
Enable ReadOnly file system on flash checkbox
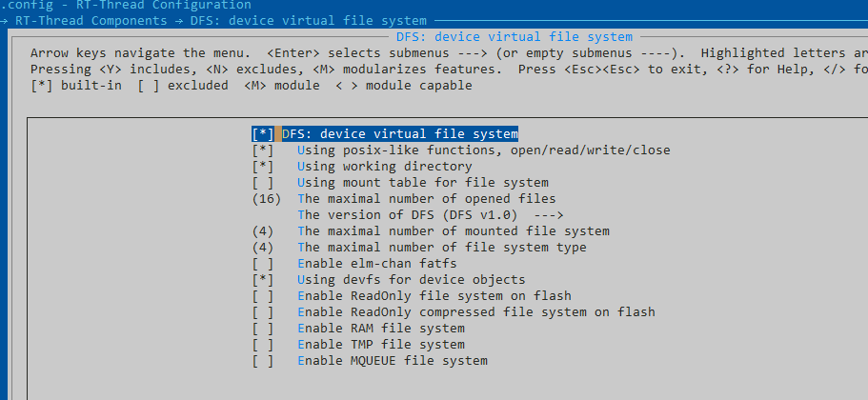click(263, 296)
